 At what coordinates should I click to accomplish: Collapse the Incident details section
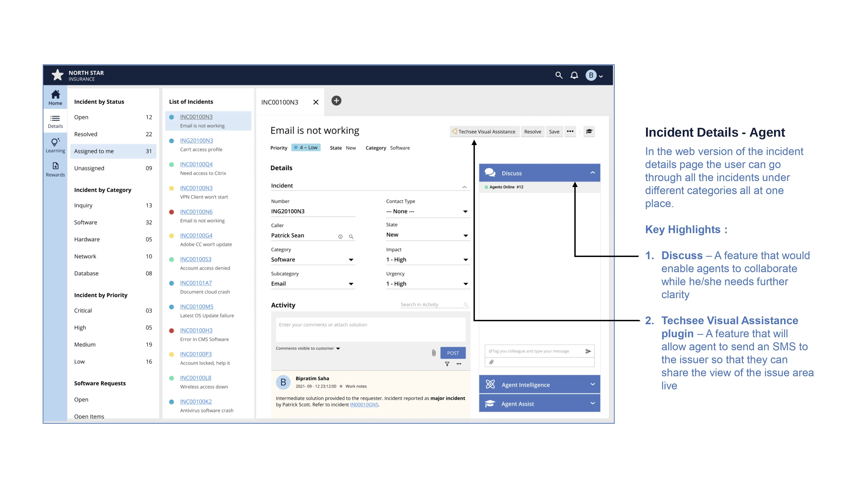coord(465,187)
